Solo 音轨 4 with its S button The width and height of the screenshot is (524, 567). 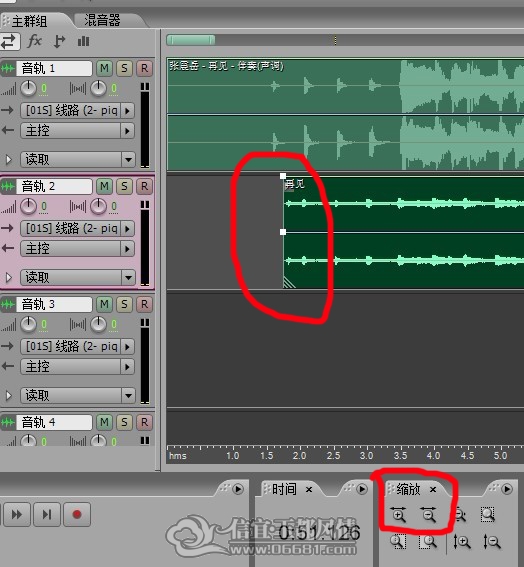124,422
